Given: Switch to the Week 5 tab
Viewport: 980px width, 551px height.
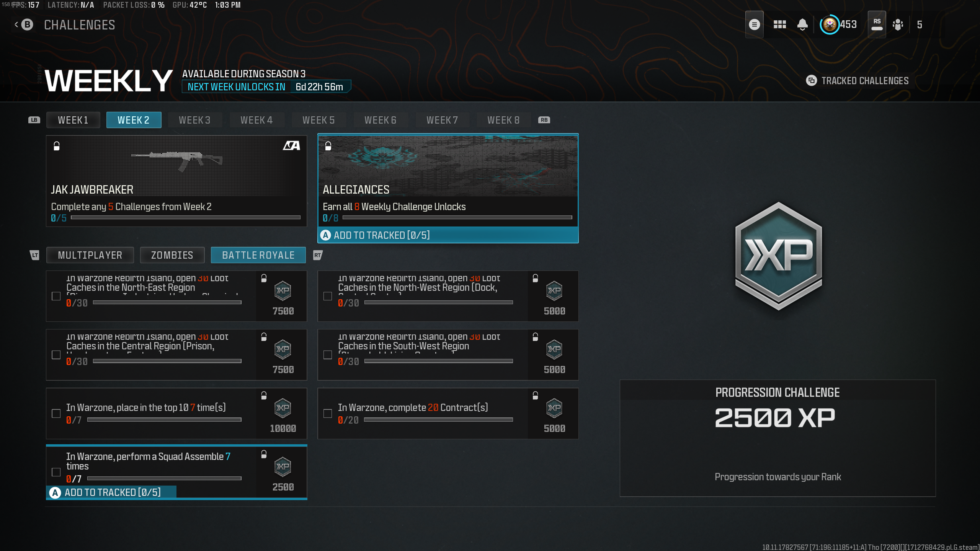Looking at the screenshot, I should [319, 120].
